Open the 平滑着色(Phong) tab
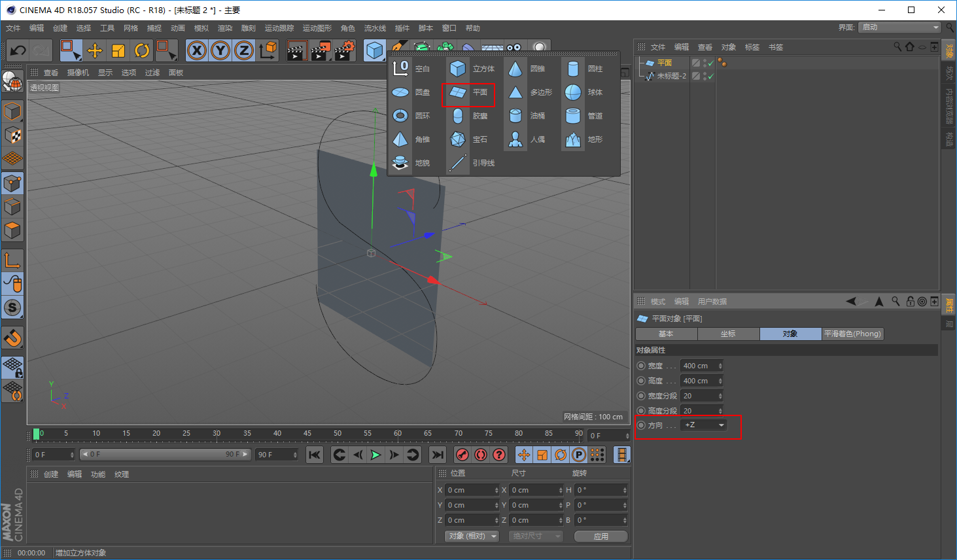Screen dimensions: 957x560 tap(852, 334)
